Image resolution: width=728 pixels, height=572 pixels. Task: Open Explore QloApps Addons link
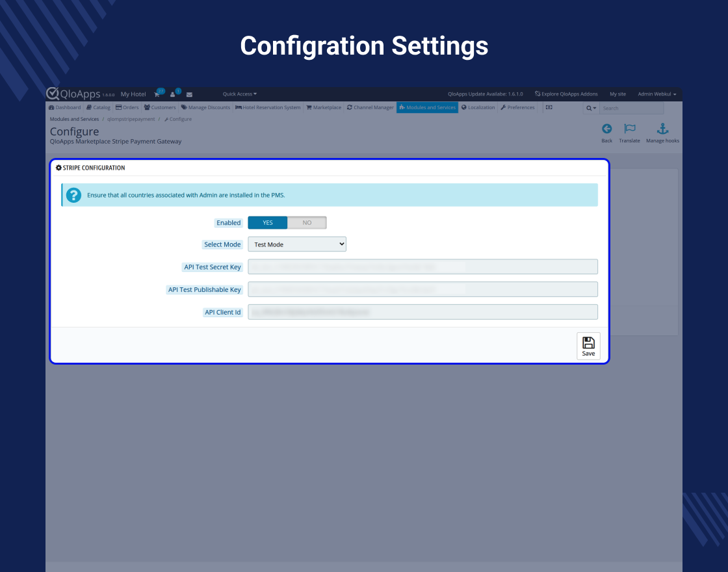coord(566,94)
